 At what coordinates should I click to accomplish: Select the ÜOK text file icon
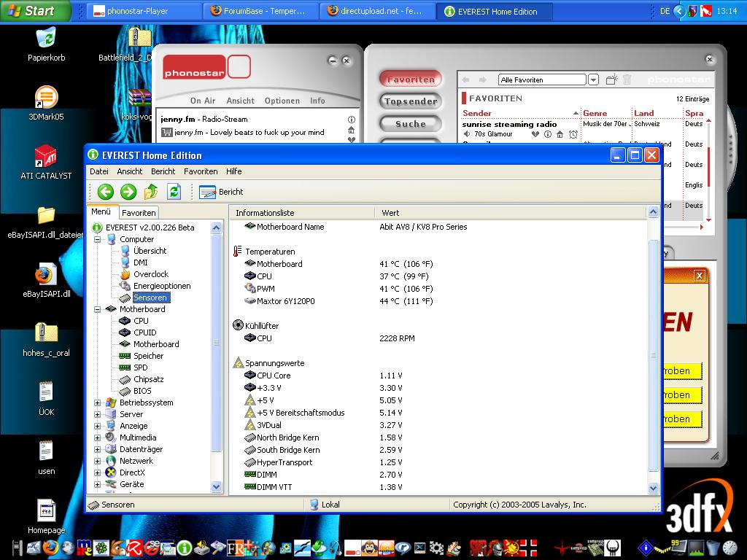[x=46, y=399]
